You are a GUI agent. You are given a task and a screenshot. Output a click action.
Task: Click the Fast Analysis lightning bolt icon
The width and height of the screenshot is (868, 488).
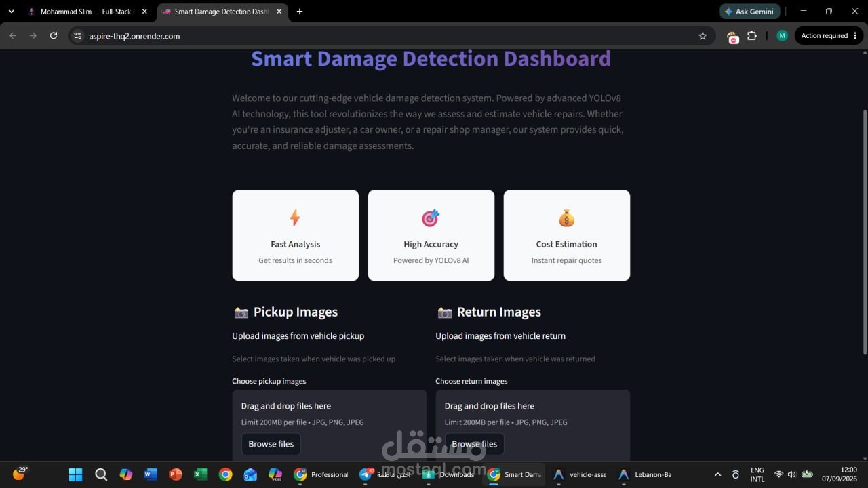(295, 218)
